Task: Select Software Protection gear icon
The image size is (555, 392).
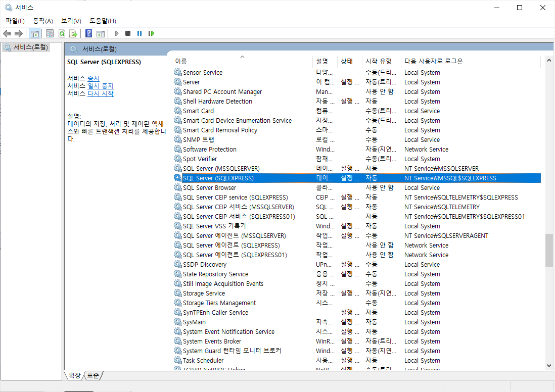Action: pos(178,149)
